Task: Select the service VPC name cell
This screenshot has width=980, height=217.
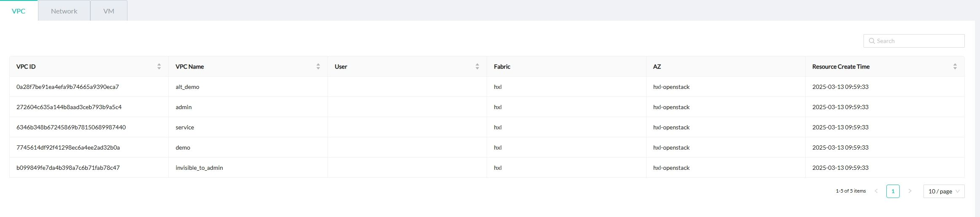Action: 185,127
